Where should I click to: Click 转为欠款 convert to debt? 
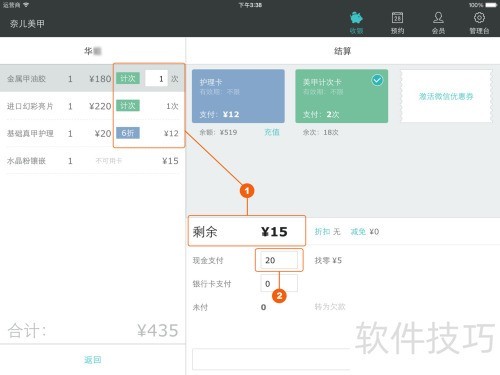point(330,307)
